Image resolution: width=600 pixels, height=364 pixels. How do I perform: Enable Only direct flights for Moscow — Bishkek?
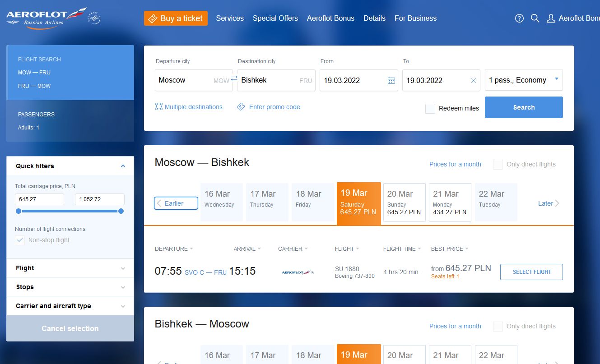tap(498, 164)
